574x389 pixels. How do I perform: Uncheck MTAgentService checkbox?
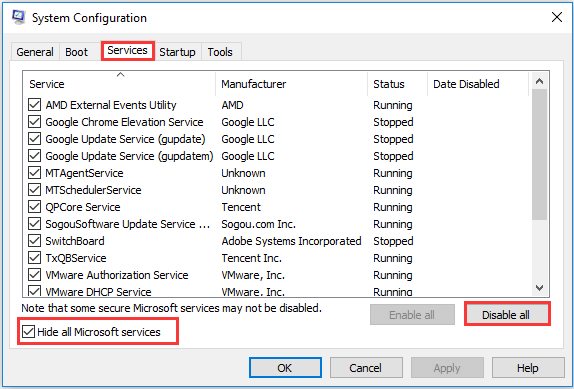[34, 173]
